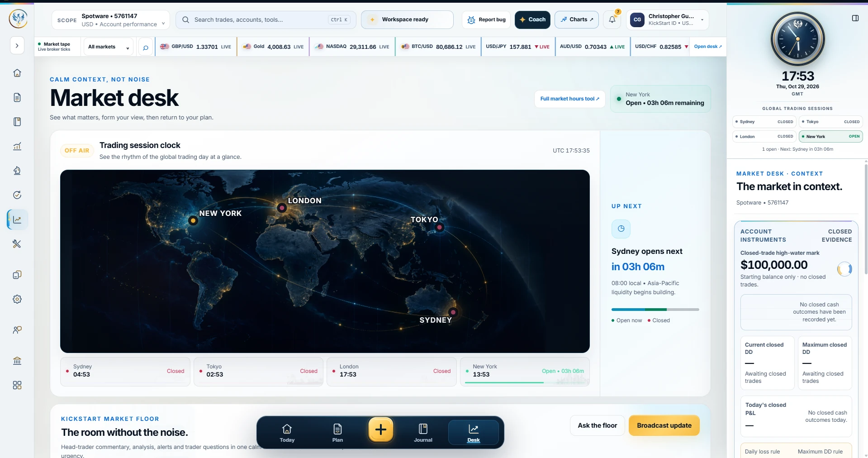
Task: Click the Tokyo marker on the map
Action: pyautogui.click(x=439, y=227)
